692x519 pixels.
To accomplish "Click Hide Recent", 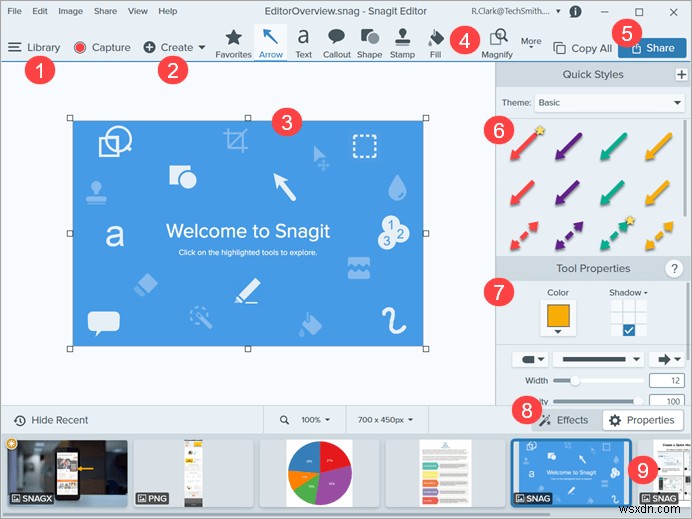I will click(51, 420).
